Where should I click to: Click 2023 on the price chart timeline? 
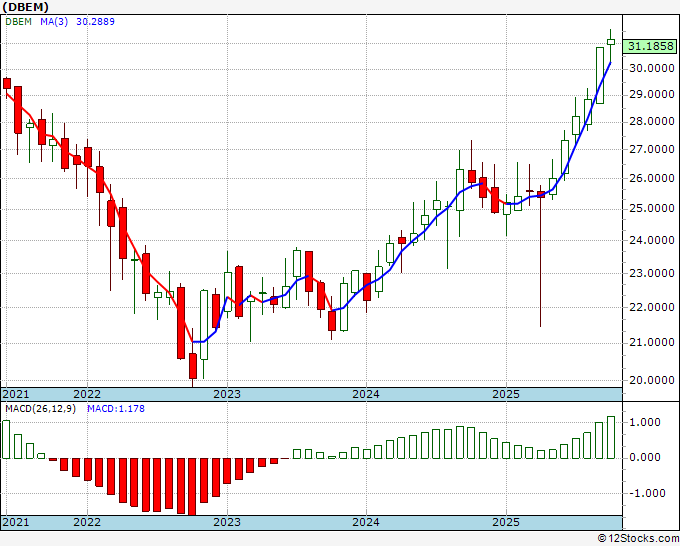[x=227, y=394]
